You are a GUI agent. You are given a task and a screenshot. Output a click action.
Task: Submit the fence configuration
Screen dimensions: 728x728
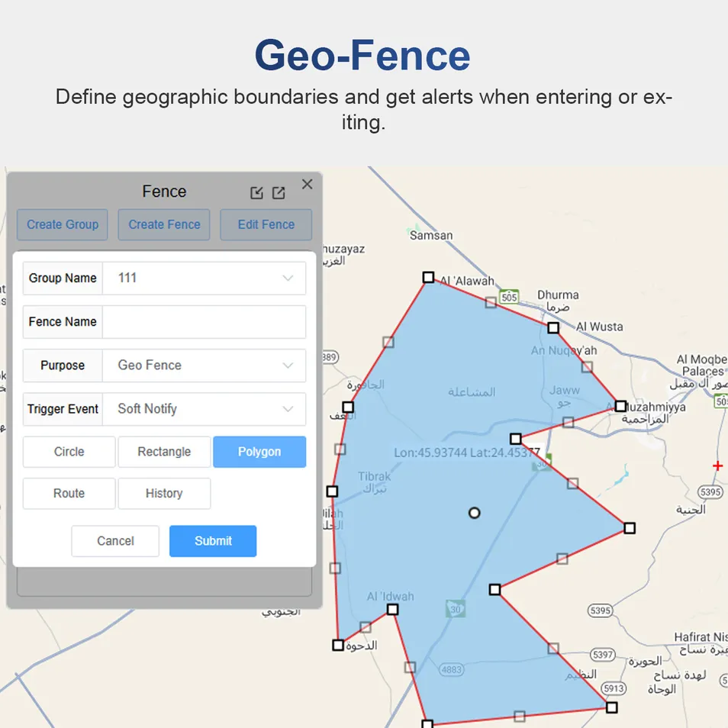(212, 541)
